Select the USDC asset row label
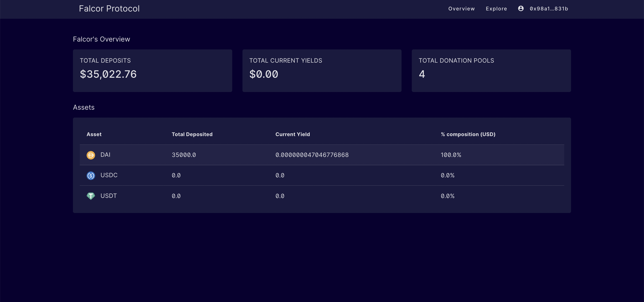 [x=109, y=175]
